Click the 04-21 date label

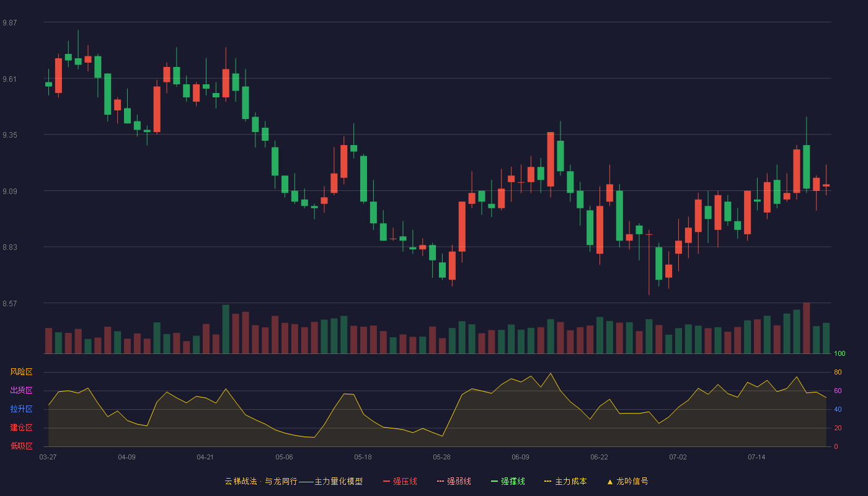click(x=205, y=457)
